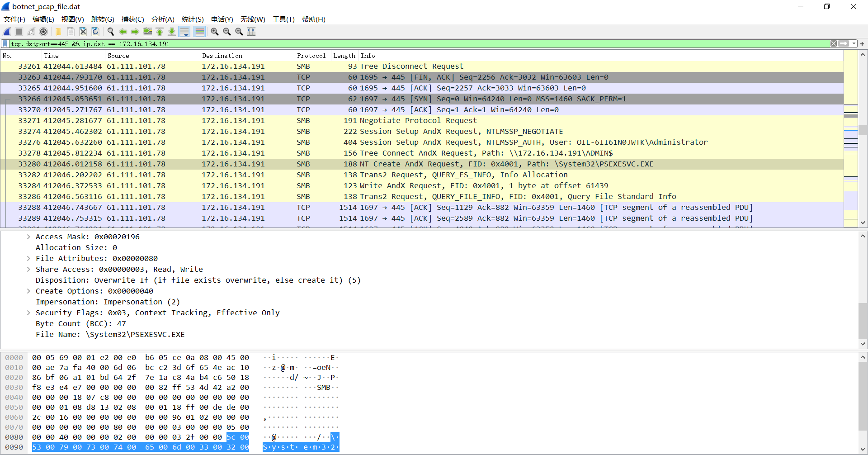
Task: Expand the Access Mask field
Action: [28, 237]
